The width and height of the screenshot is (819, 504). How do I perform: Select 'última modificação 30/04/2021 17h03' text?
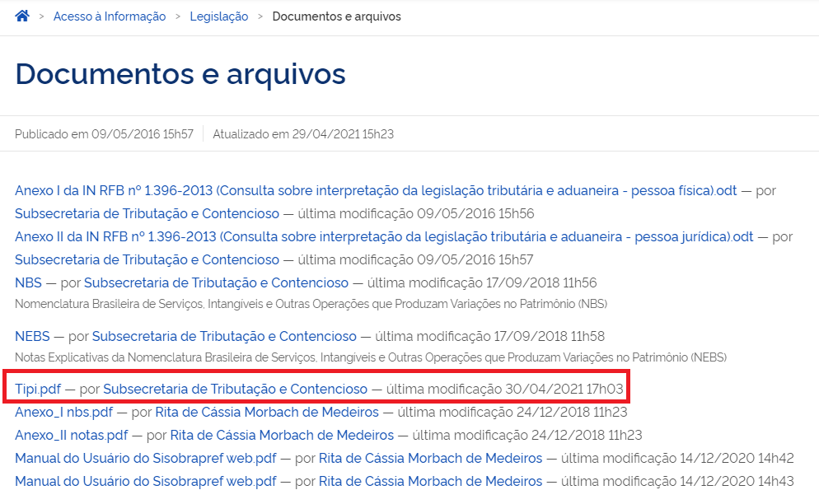point(504,389)
